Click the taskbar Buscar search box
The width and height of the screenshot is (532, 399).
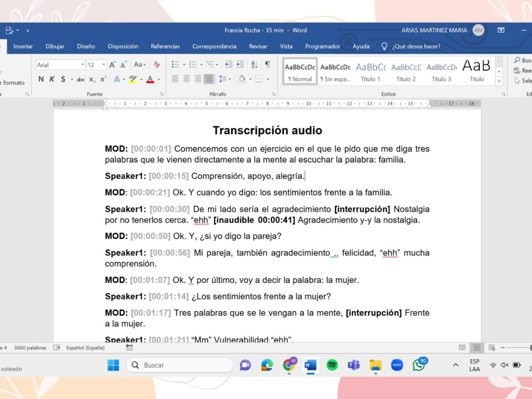[x=180, y=365]
